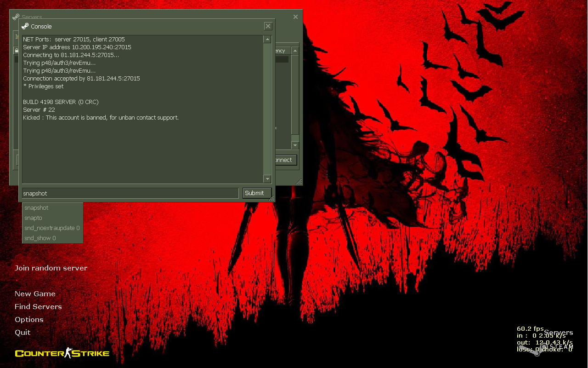Select Quit from the main menu

pos(23,333)
